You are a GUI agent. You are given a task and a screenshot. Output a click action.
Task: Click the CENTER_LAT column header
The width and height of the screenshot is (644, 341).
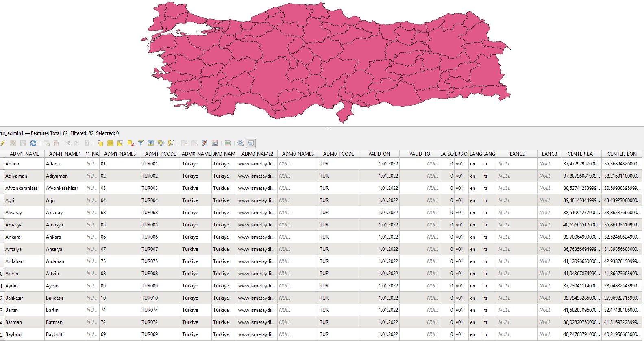pyautogui.click(x=581, y=154)
